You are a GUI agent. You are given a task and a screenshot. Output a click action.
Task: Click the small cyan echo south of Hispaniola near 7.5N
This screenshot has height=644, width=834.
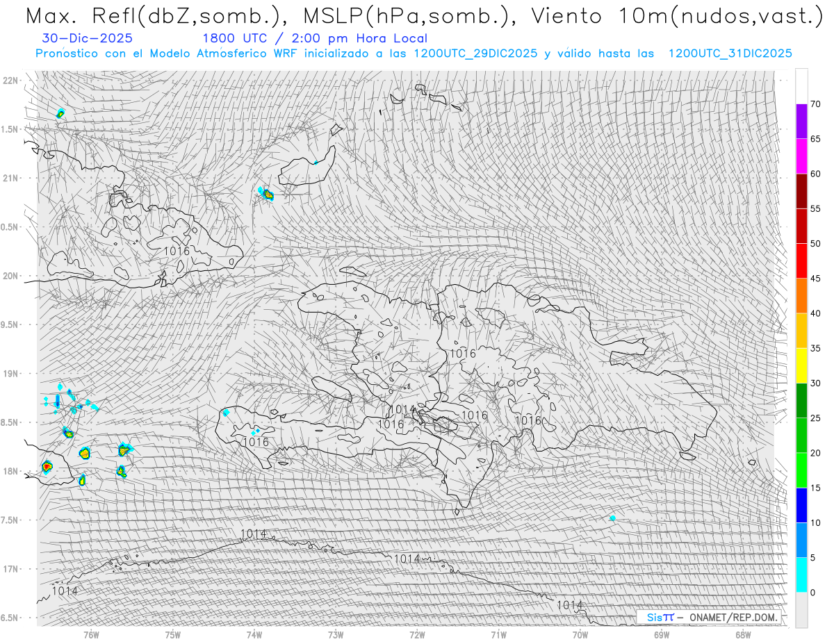click(x=612, y=518)
